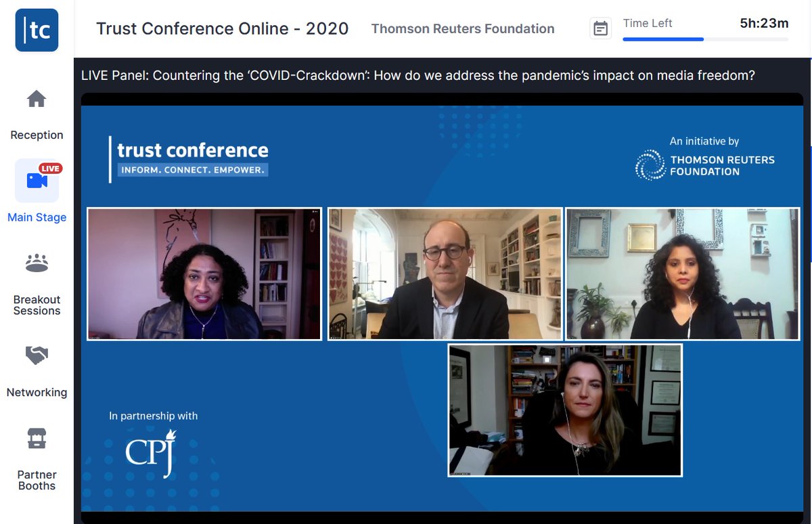812x524 pixels.
Task: Click the In partnership with caption
Action: point(154,416)
